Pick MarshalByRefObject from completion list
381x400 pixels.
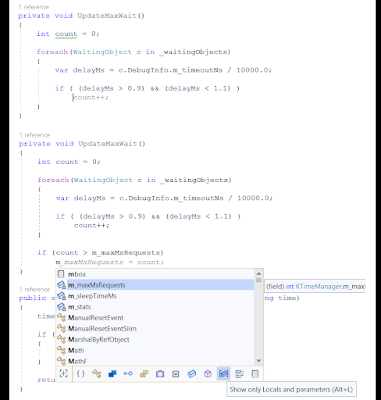click(155, 339)
